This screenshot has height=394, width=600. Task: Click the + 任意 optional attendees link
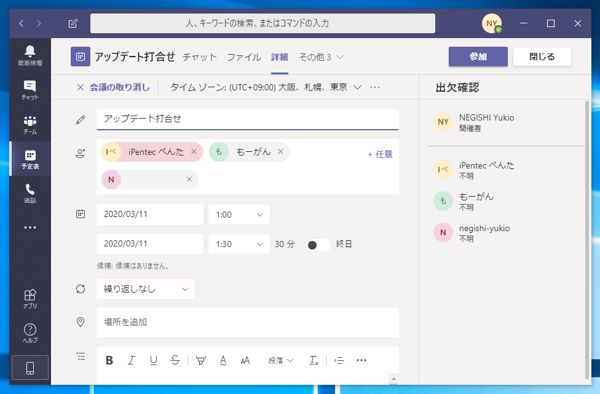[x=380, y=154]
